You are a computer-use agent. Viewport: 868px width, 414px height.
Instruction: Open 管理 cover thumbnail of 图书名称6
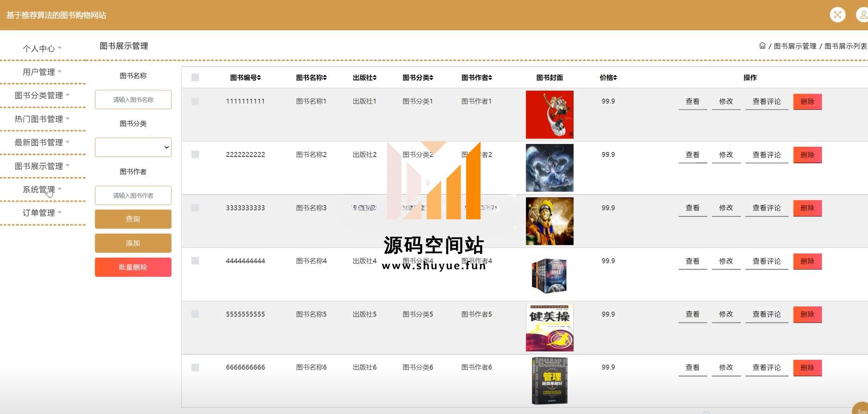pyautogui.click(x=550, y=381)
